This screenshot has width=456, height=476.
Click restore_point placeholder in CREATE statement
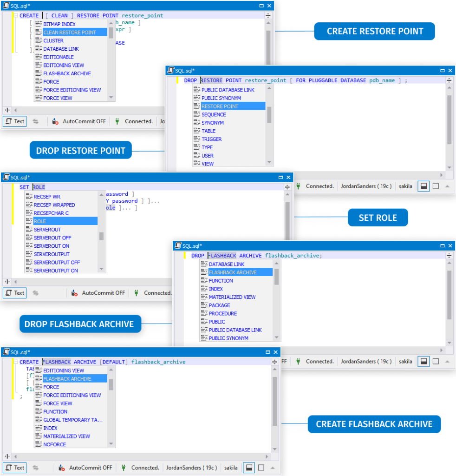(143, 15)
